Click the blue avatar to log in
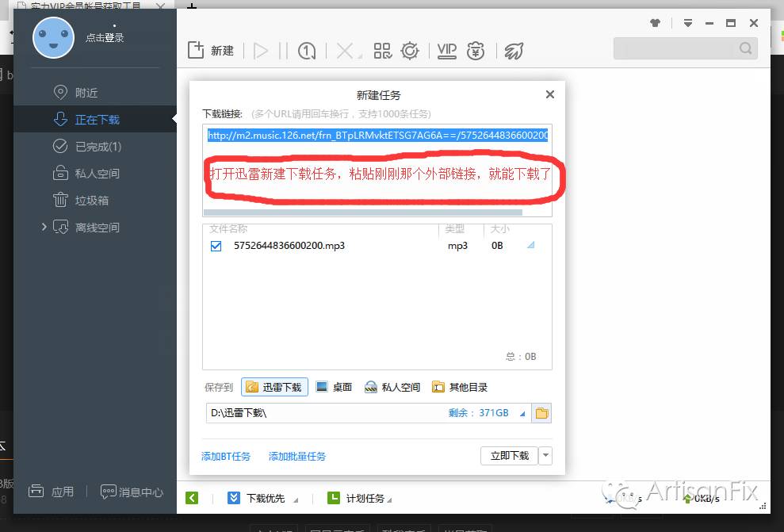 coord(53,37)
